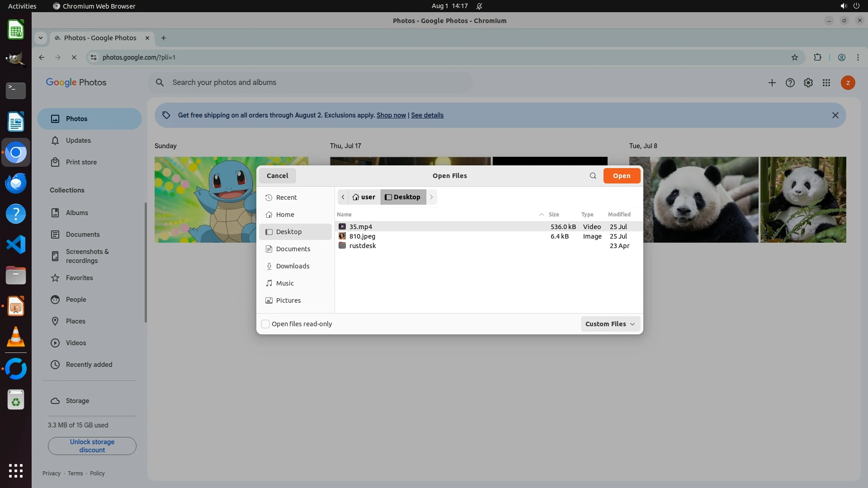Click the search icon in file dialog

coord(593,176)
